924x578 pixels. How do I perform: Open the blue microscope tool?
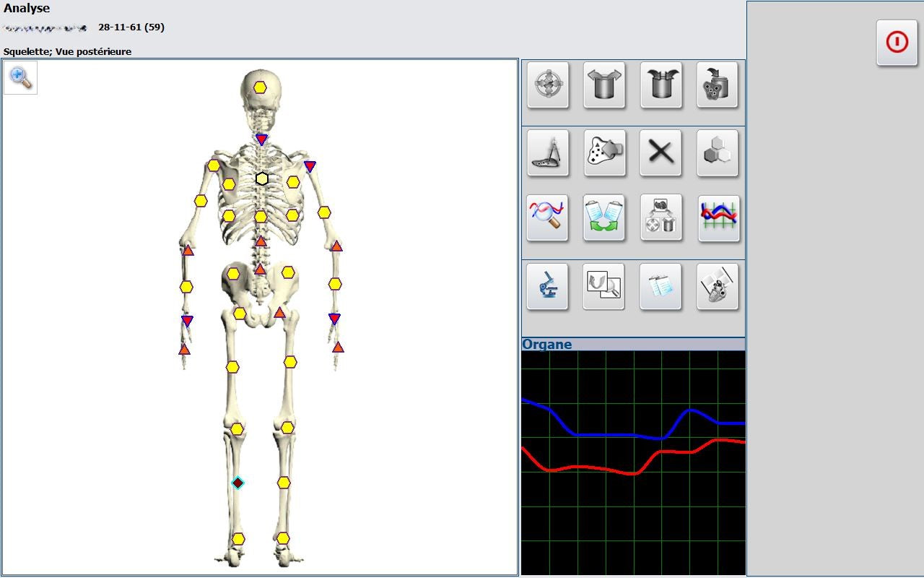(548, 286)
